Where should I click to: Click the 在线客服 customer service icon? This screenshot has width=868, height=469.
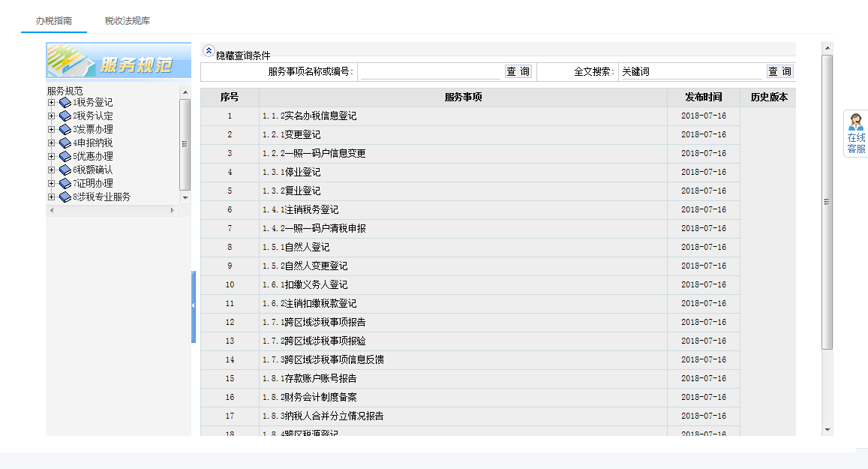(854, 136)
